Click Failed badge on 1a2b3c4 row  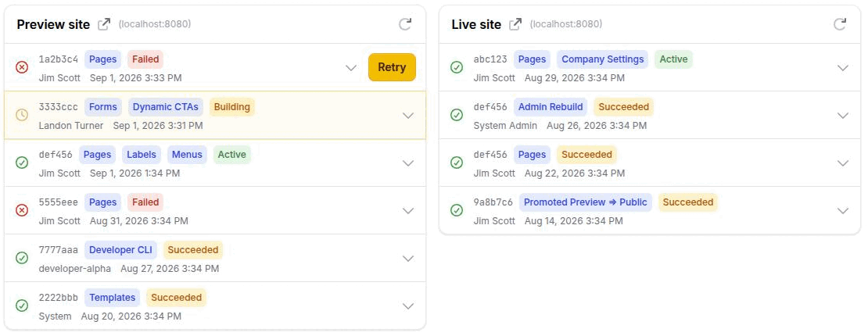tap(145, 59)
